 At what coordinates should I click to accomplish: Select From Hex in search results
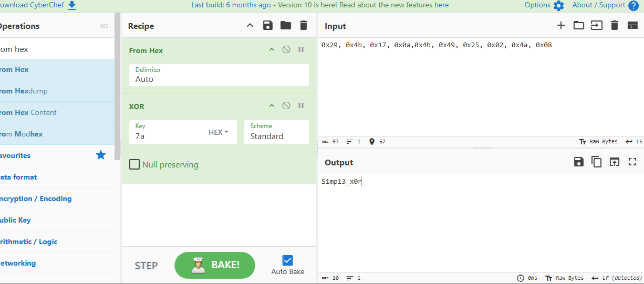coord(57,69)
